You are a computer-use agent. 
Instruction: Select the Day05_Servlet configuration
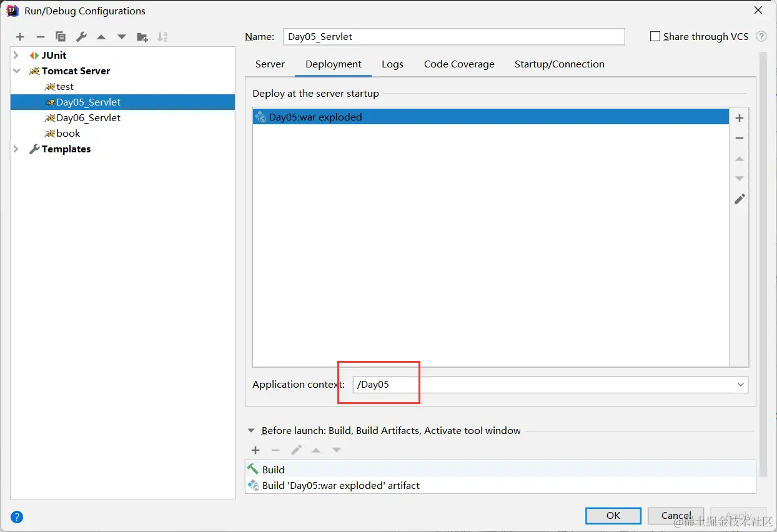pos(122,102)
